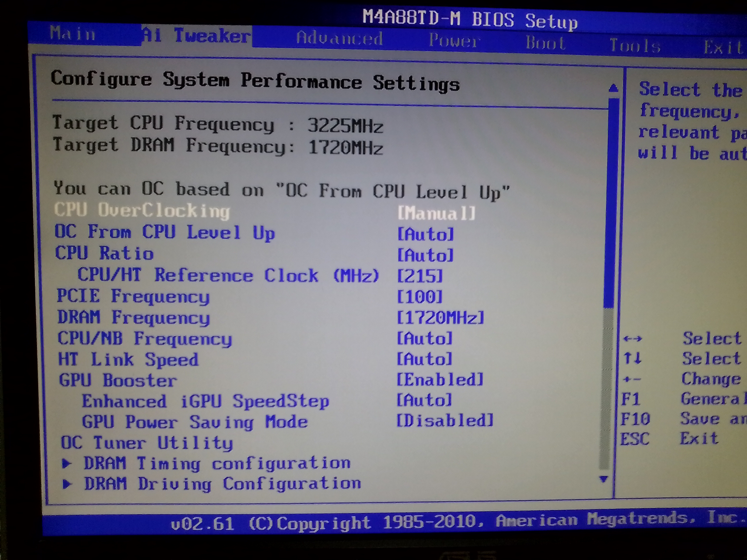The width and height of the screenshot is (747, 560).
Task: Open DRAM Frequency 1720MHz option list
Action: pos(440,318)
